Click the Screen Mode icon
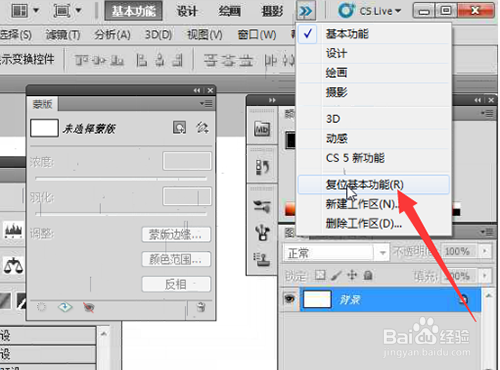 point(62,11)
